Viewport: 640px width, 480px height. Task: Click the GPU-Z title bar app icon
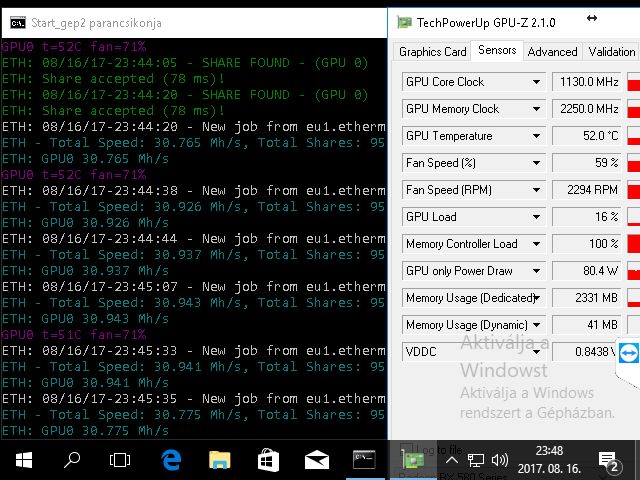point(404,22)
